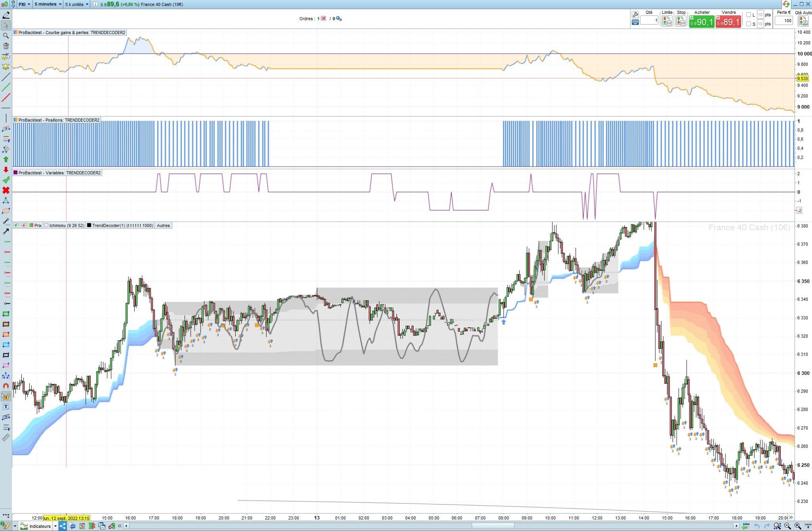Click the Stop order icon
This screenshot has width=812, height=531.
click(681, 21)
